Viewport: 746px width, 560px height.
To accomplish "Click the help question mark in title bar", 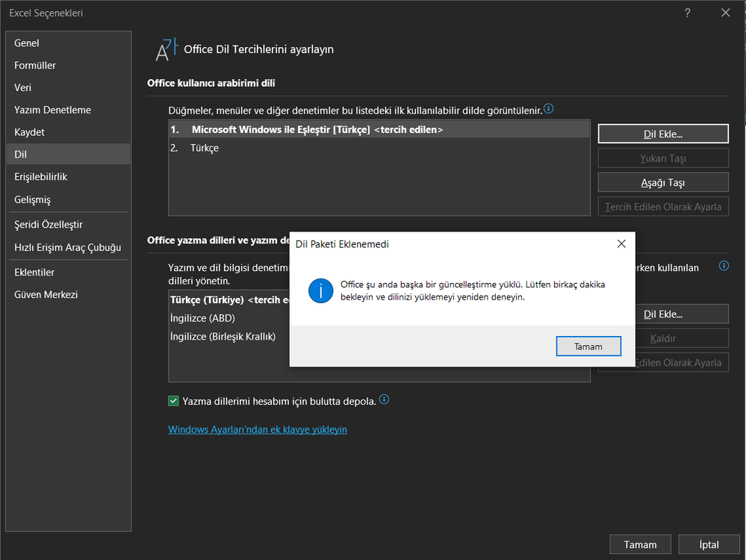I will coord(688,13).
